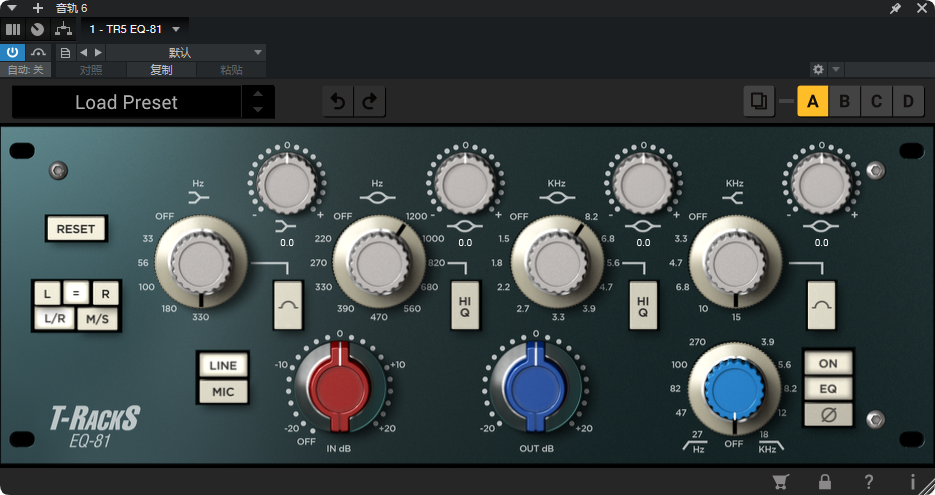Click the 对照 compare button

[91, 70]
